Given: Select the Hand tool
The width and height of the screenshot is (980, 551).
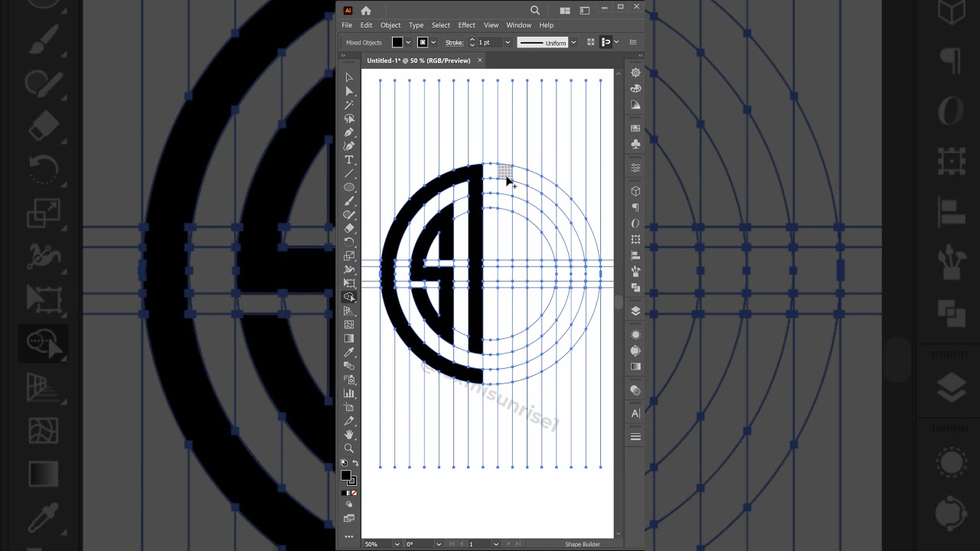Looking at the screenshot, I should [x=349, y=435].
